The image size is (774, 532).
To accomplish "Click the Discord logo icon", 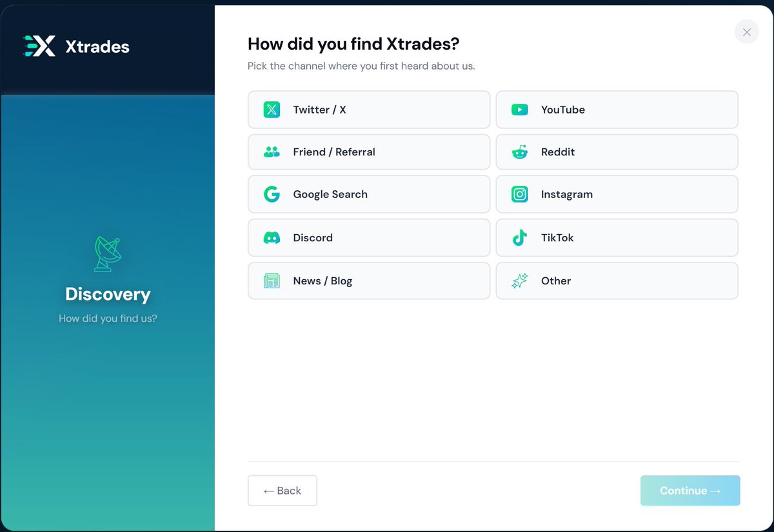I will click(x=272, y=238).
